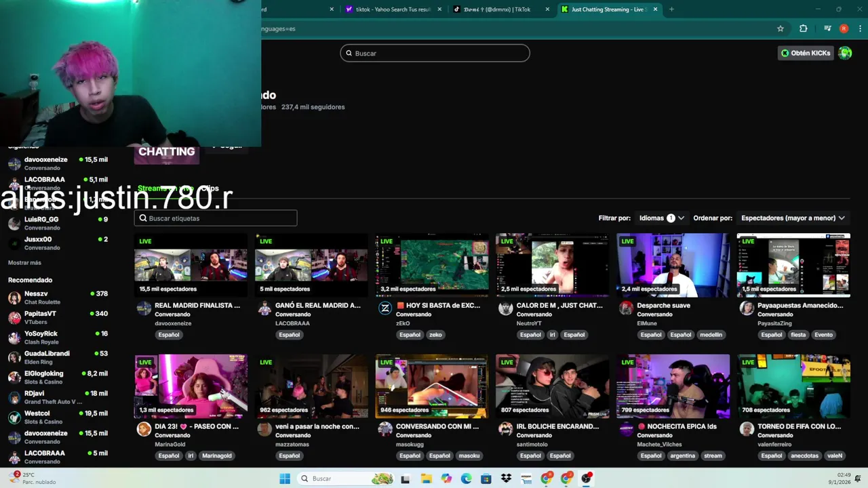Close the TikTok Yahoo Search tab

click(x=439, y=9)
